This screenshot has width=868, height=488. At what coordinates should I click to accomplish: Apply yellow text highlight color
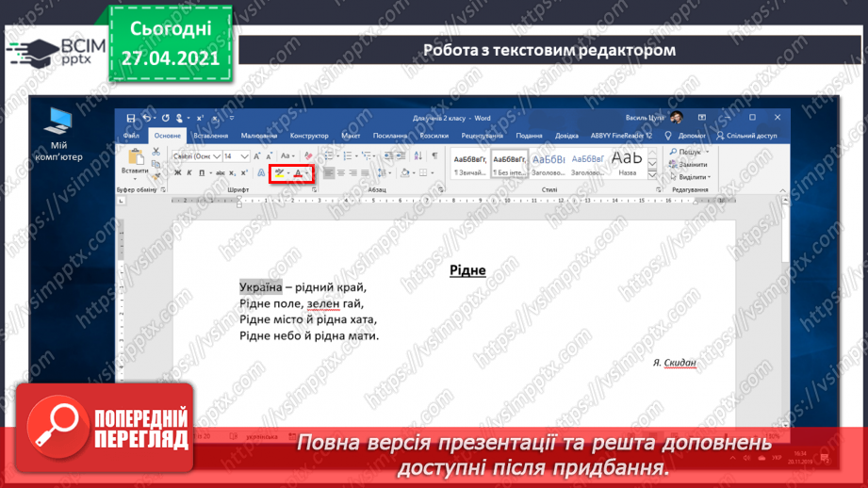[x=280, y=173]
